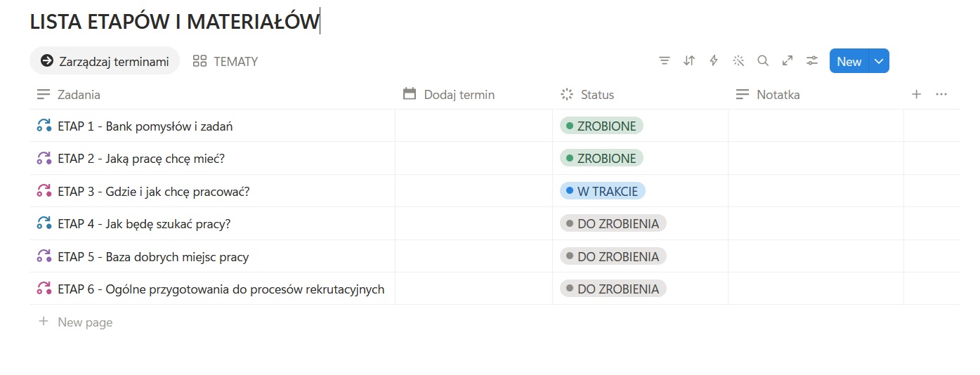Viewport: 980px width, 375px height.
Task: Open the filter icon in toolbar
Action: (x=665, y=61)
